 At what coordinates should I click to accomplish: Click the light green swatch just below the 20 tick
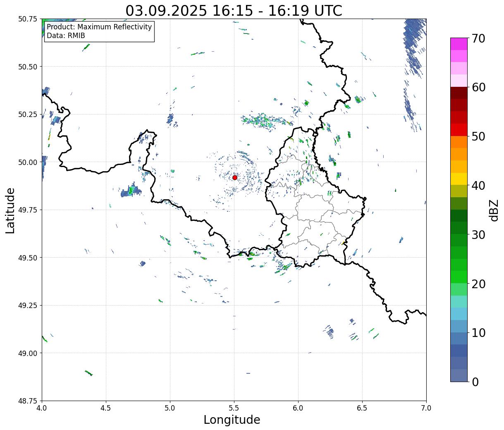click(459, 289)
